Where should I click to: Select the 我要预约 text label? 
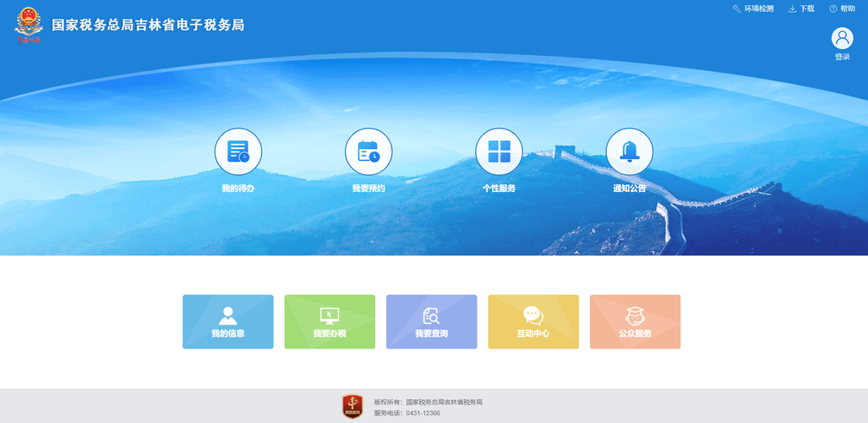point(368,189)
